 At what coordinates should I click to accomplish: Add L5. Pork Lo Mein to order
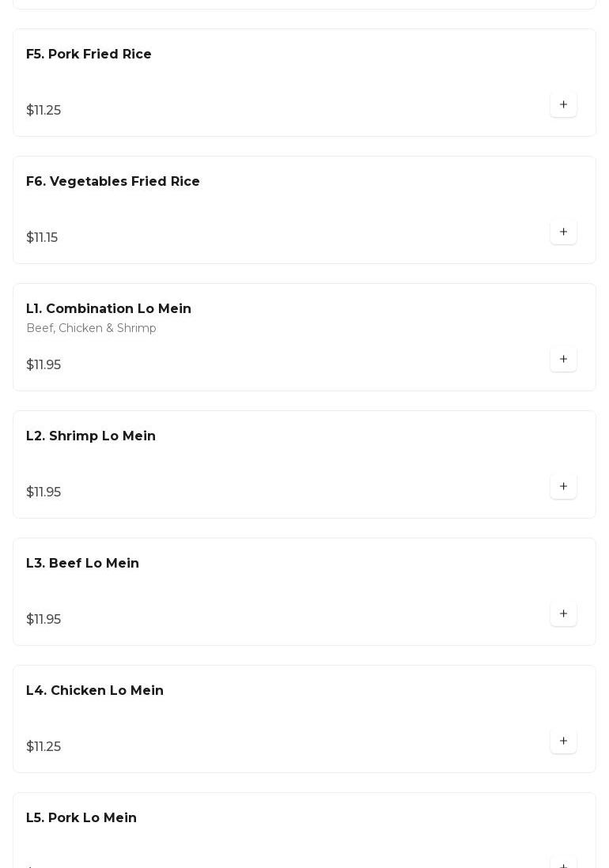tap(563, 863)
